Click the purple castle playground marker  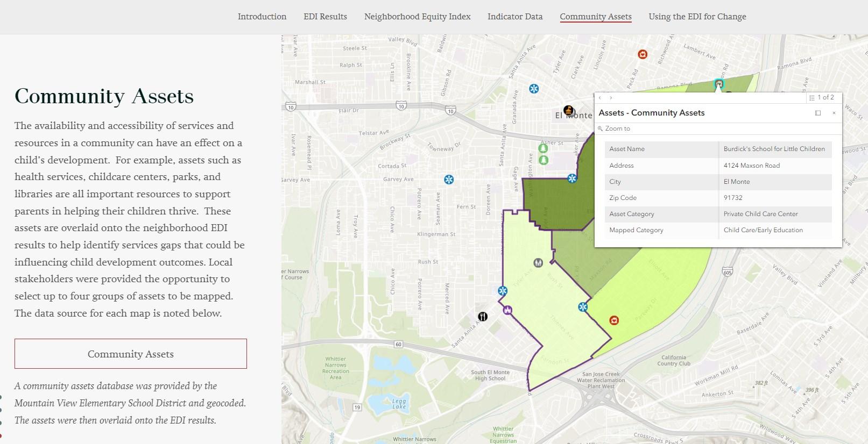pyautogui.click(x=507, y=310)
